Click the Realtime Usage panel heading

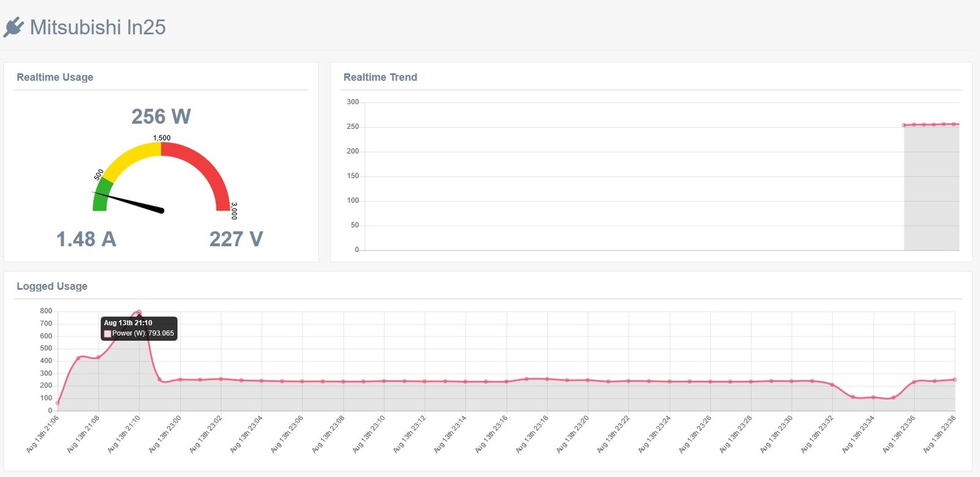point(55,77)
